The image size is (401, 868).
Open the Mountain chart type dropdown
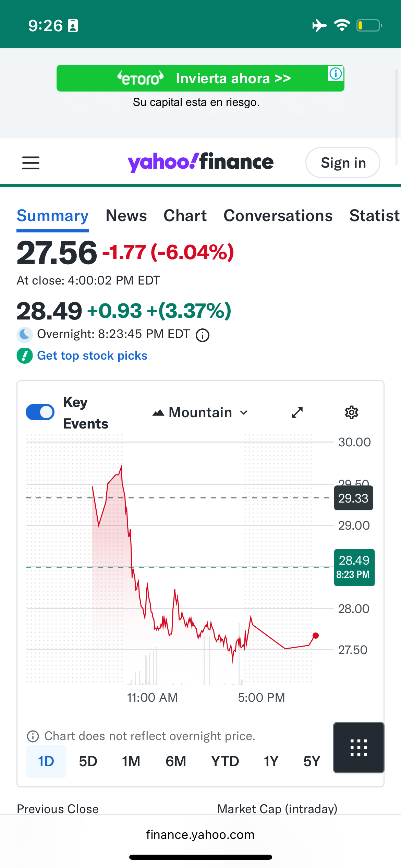coord(200,412)
